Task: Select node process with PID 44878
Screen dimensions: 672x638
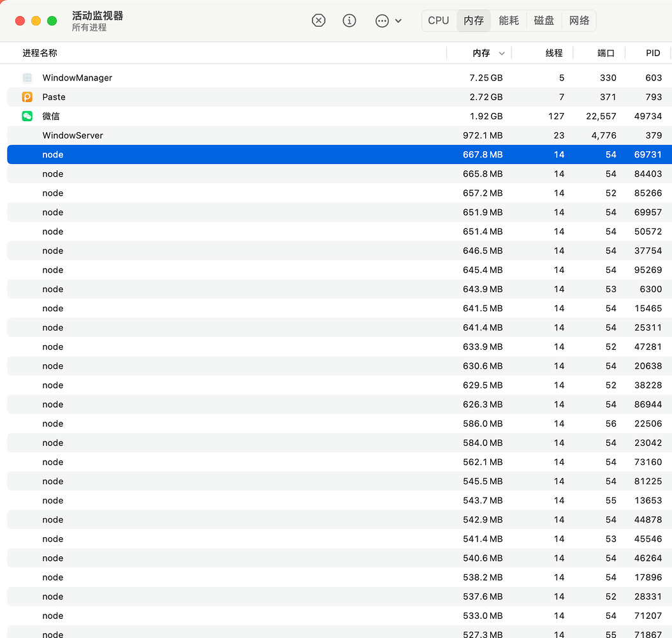Action: coord(339,520)
